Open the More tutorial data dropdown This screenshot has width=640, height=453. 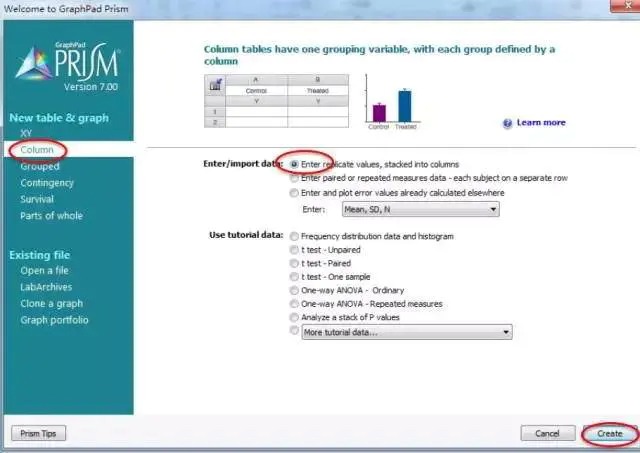(407, 332)
